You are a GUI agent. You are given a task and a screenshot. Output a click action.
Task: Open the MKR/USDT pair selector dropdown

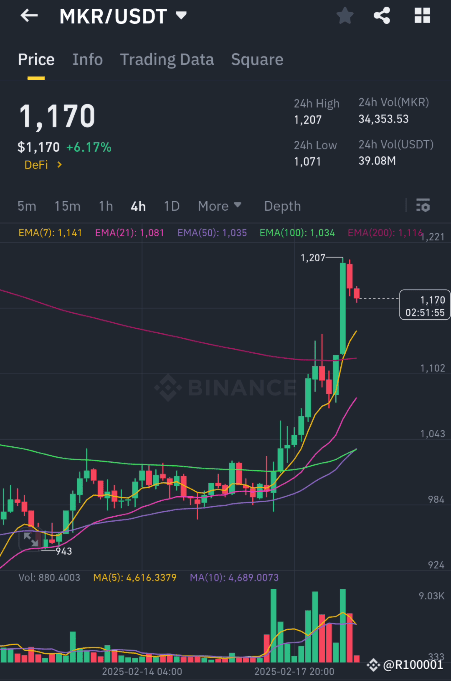123,17
